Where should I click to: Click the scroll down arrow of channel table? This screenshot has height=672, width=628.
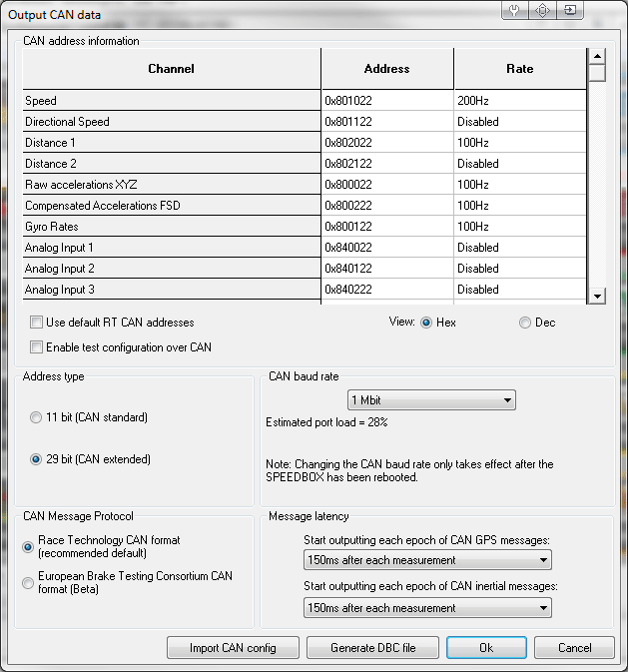pos(597,296)
